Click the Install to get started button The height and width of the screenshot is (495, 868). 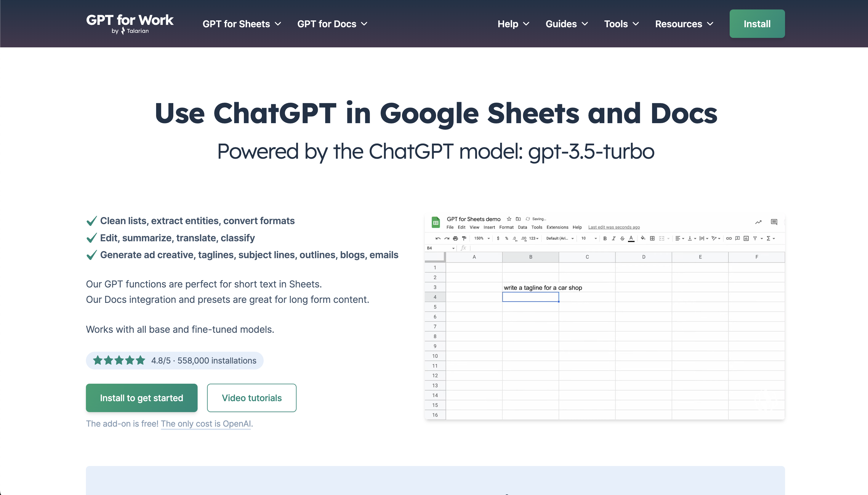142,398
